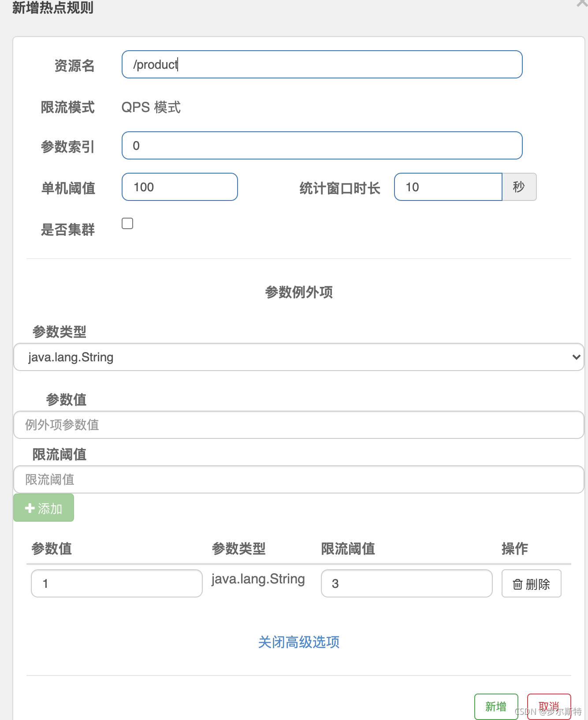Viewport: 588px width, 720px height.
Task: Click the green 添加 button
Action: click(x=44, y=508)
